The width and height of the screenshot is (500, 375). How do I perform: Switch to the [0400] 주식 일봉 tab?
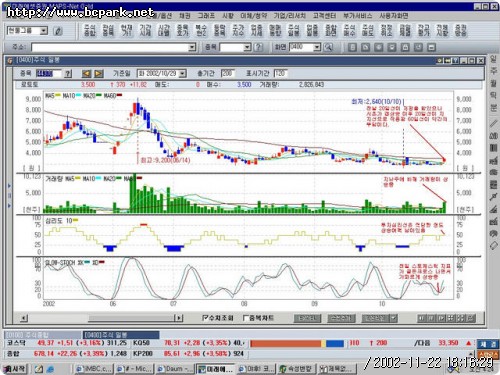tap(121, 334)
